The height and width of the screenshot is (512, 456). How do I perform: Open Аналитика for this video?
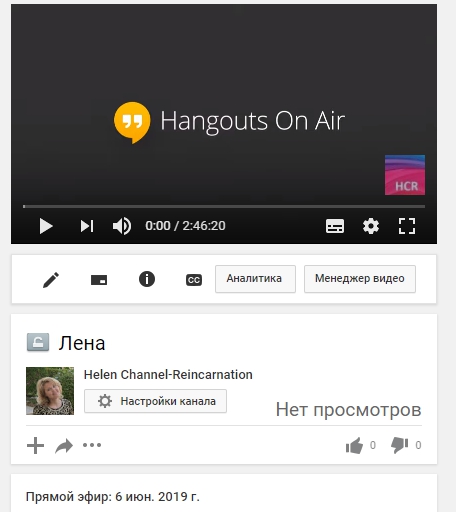click(x=255, y=279)
